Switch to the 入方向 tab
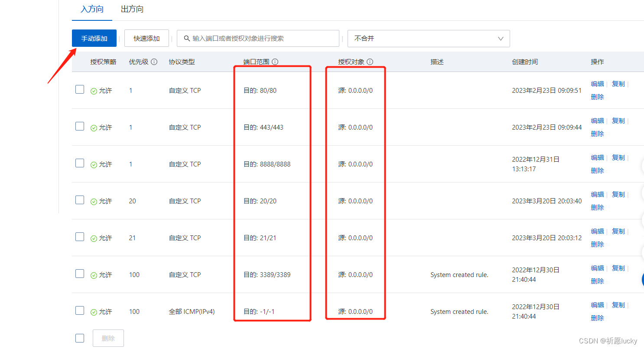This screenshot has height=349, width=644. [92, 9]
